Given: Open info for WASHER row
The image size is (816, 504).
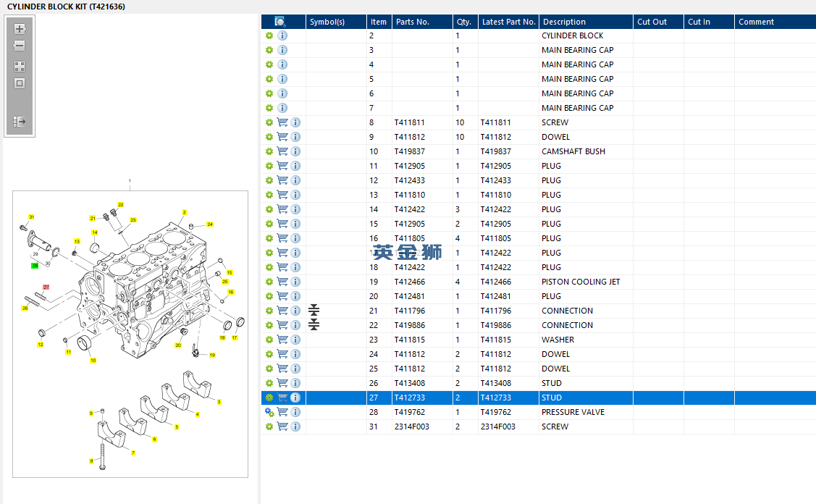Looking at the screenshot, I should point(295,340).
